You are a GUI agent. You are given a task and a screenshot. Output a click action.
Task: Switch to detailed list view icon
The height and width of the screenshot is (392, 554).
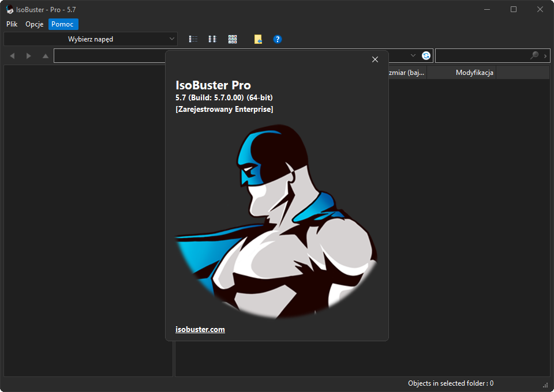tap(193, 39)
